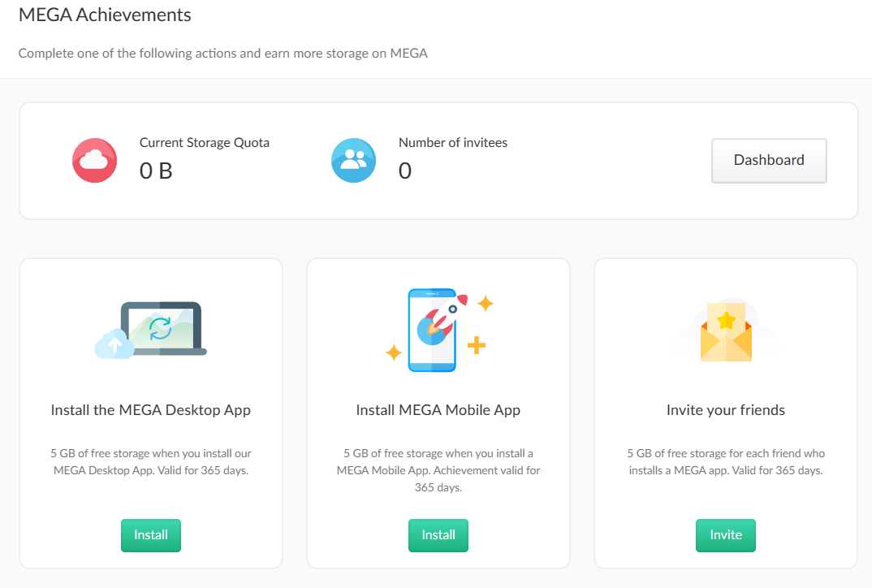Click the mobile app 5 GB description text
The image size is (872, 588).
438,470
